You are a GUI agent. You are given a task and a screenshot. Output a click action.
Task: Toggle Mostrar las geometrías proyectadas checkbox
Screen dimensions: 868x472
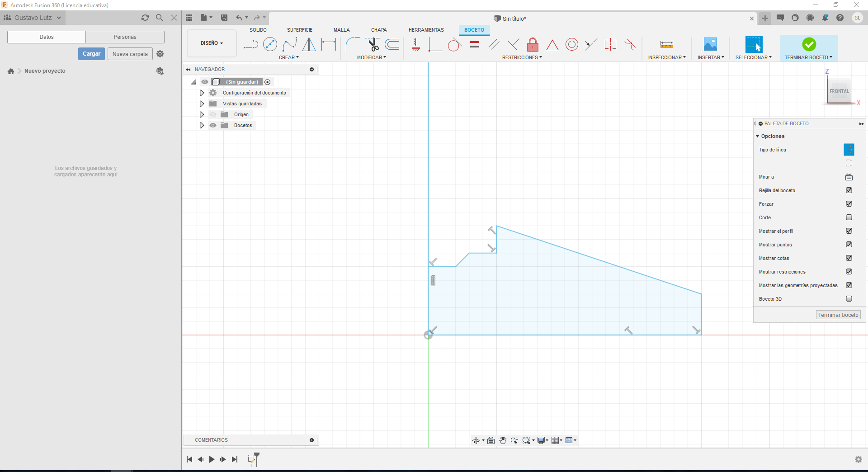coord(849,285)
